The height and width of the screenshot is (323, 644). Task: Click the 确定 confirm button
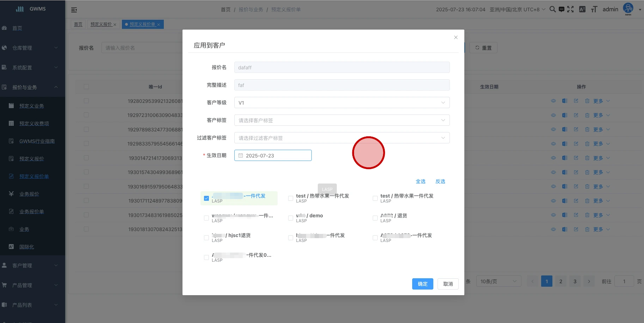pyautogui.click(x=422, y=284)
